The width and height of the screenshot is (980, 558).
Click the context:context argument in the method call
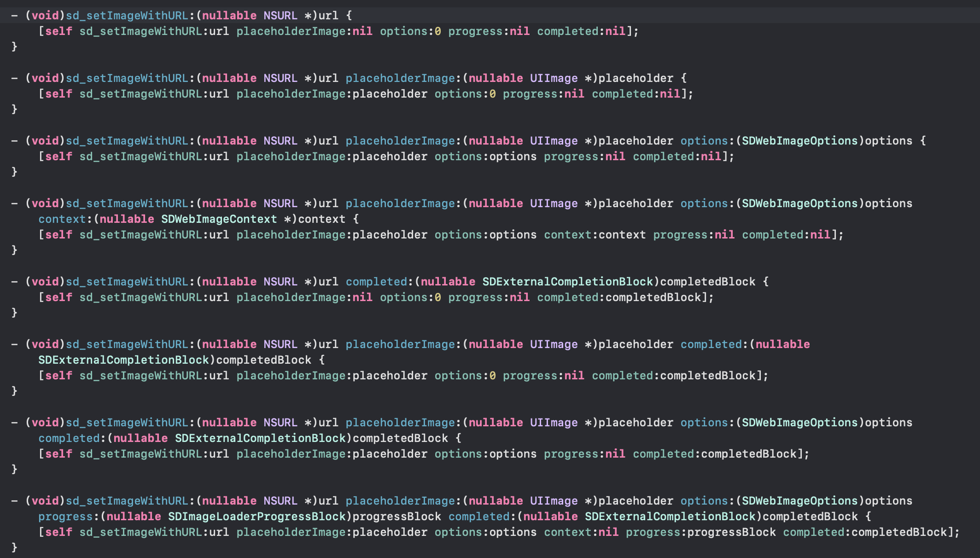pyautogui.click(x=595, y=235)
